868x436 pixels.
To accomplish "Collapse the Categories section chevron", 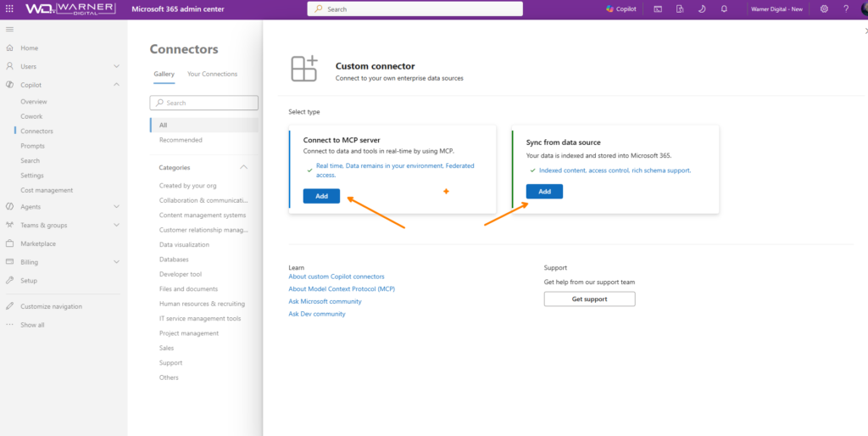I will coord(243,167).
